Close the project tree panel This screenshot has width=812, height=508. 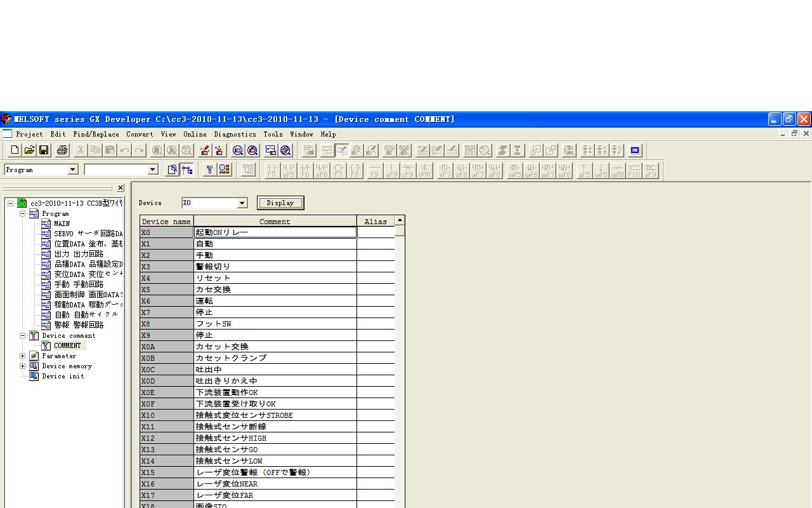coord(121,188)
